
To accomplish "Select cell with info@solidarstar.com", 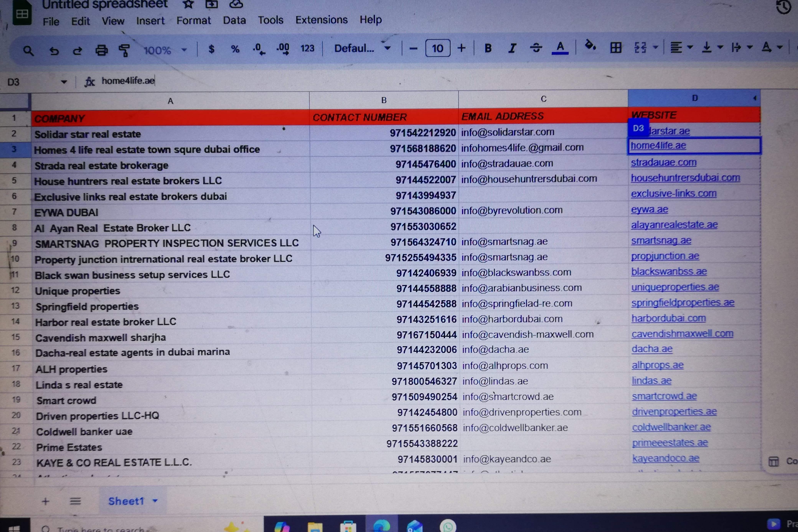I will [x=543, y=132].
